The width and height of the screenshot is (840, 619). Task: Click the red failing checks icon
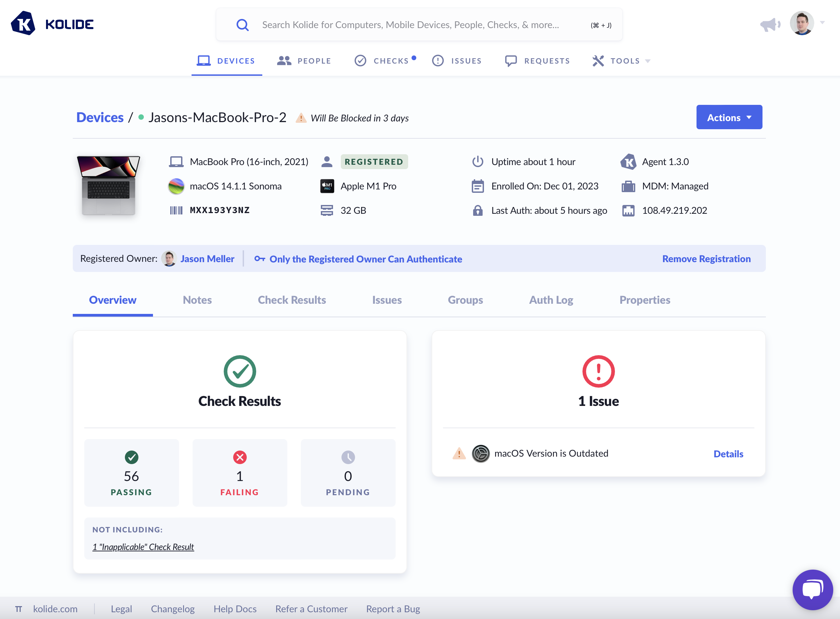click(240, 457)
